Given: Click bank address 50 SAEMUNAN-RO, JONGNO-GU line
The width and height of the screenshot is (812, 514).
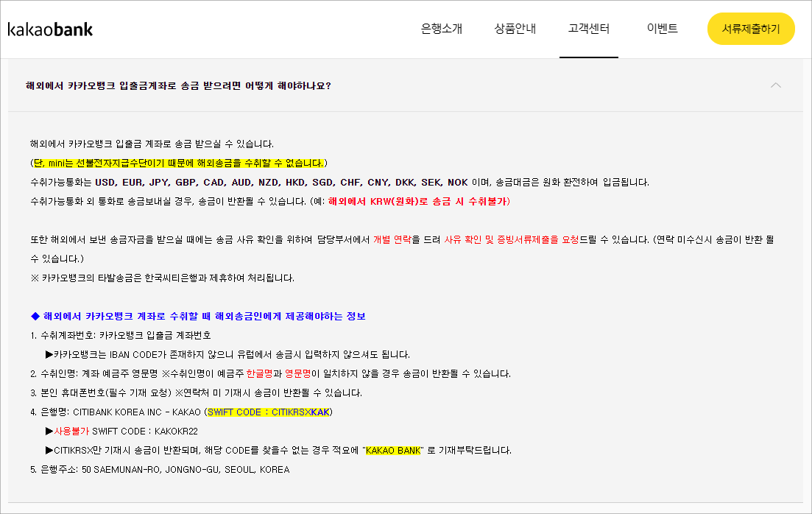Looking at the screenshot, I should coord(160,470).
